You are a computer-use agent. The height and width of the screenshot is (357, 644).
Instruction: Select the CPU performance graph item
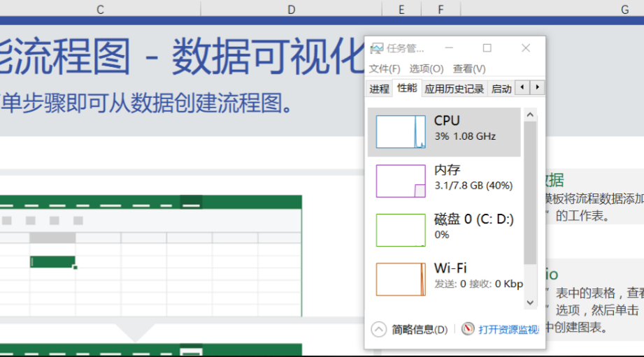pyautogui.click(x=444, y=131)
